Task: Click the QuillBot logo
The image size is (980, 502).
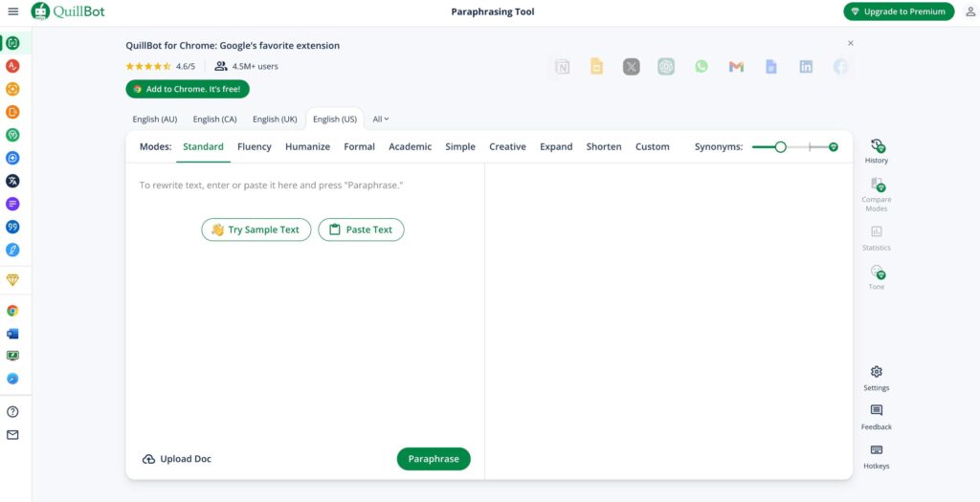Action: pos(68,11)
